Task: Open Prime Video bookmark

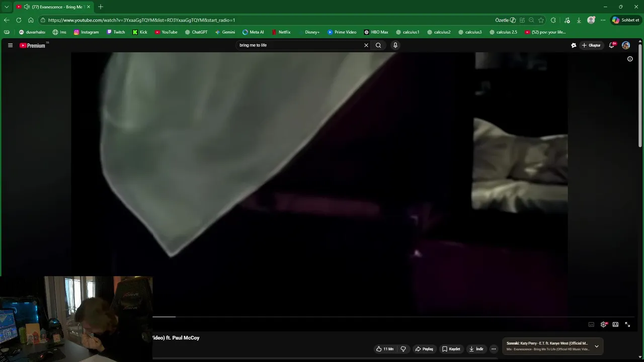Action: click(x=342, y=32)
